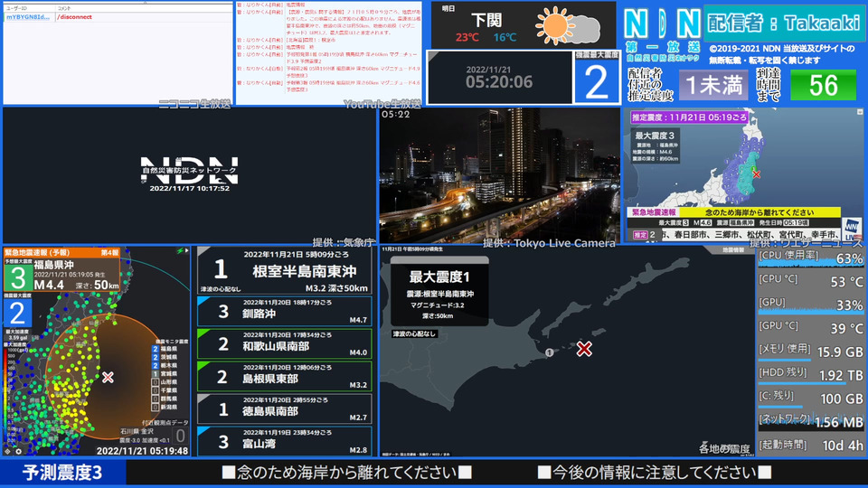Click the locate icon beside the map gear
The image size is (868, 488).
pyautogui.click(x=8, y=452)
